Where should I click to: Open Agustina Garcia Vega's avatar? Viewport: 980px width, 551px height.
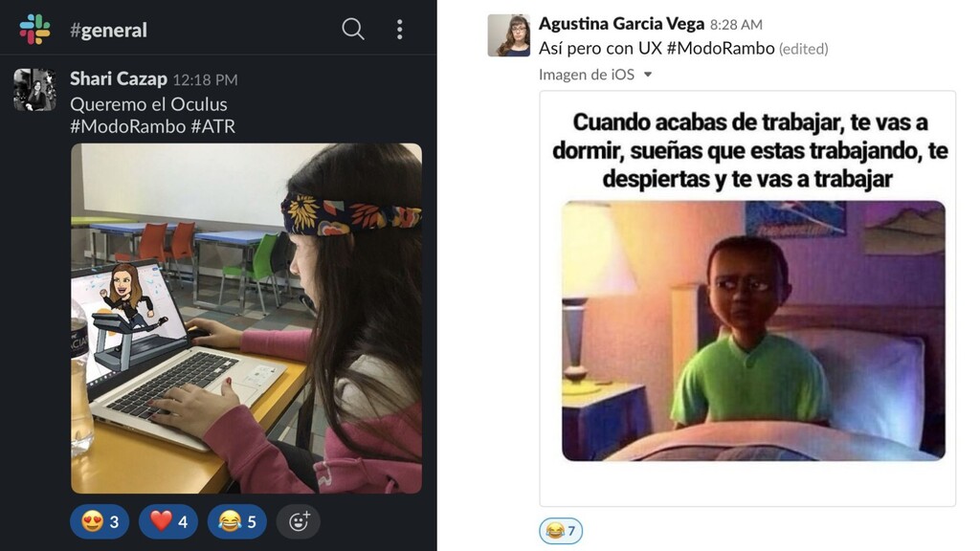pyautogui.click(x=509, y=35)
